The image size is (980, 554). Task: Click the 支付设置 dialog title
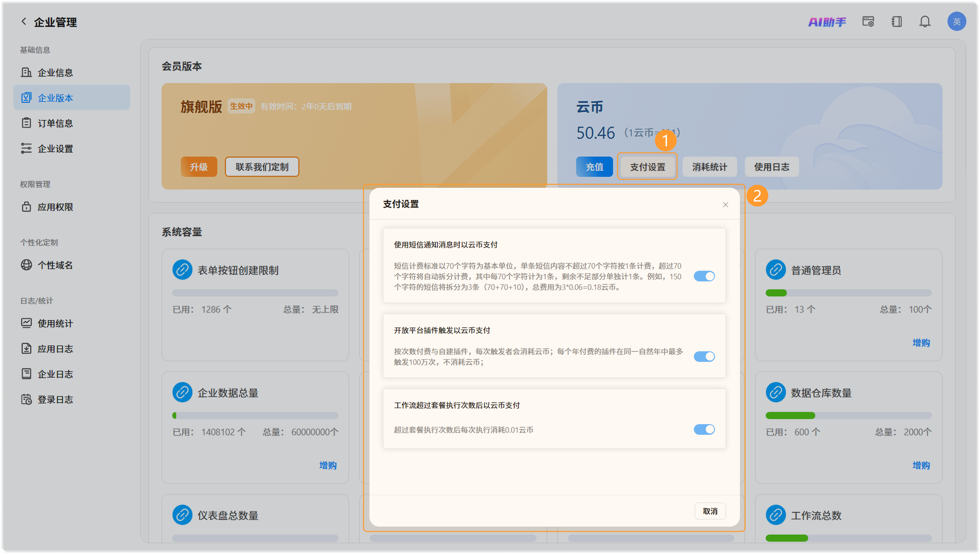point(401,204)
